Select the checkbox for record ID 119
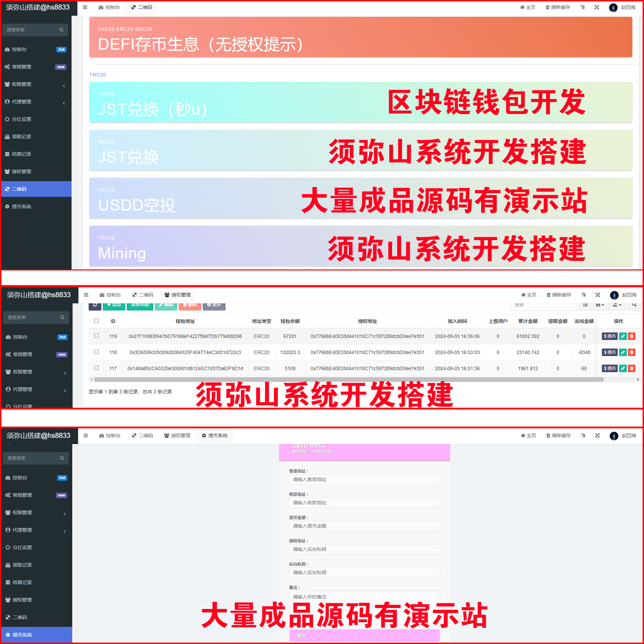 tap(96, 336)
